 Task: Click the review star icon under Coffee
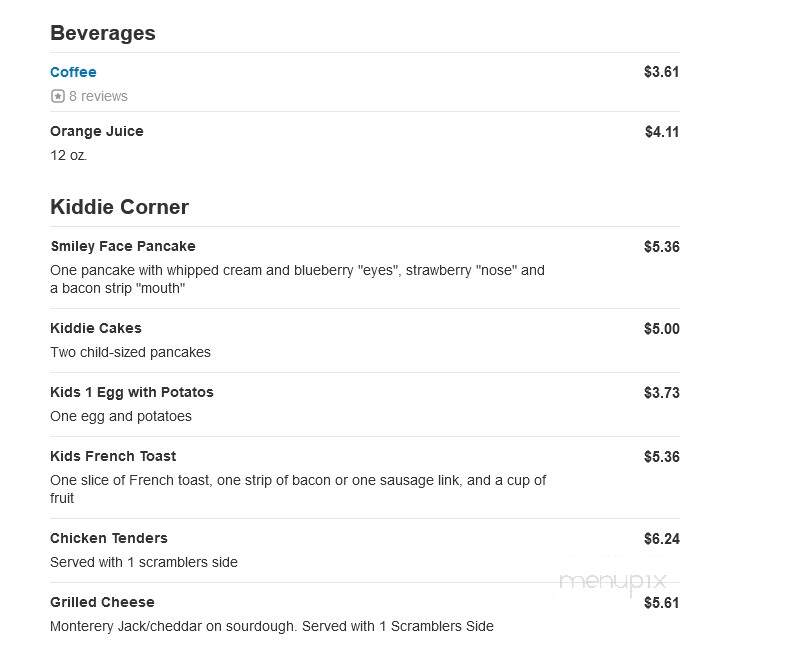(x=58, y=96)
